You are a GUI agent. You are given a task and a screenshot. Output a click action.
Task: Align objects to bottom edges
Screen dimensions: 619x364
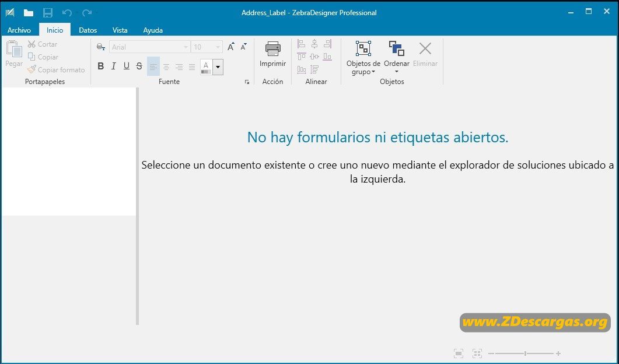(x=327, y=57)
